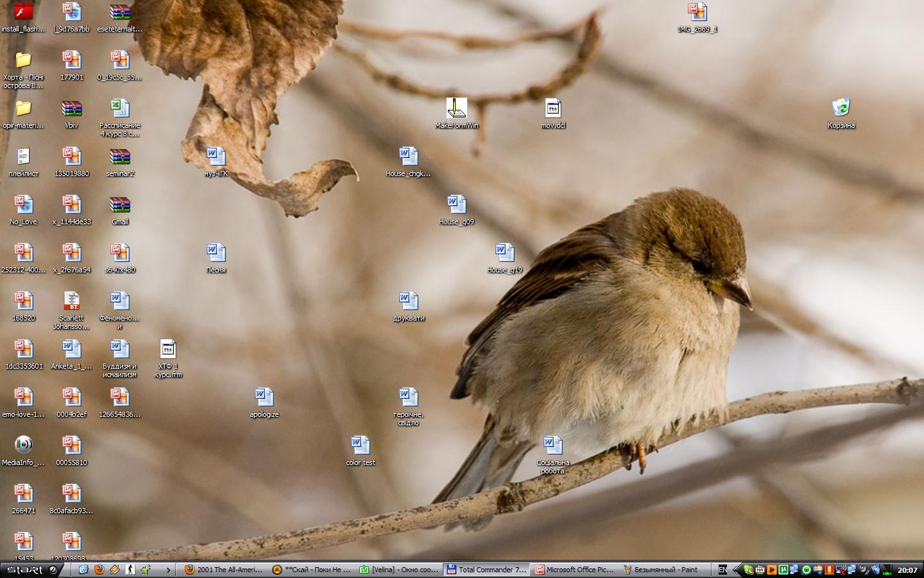
Task: Select the Буддизм и исмаилизм document
Action: [120, 358]
